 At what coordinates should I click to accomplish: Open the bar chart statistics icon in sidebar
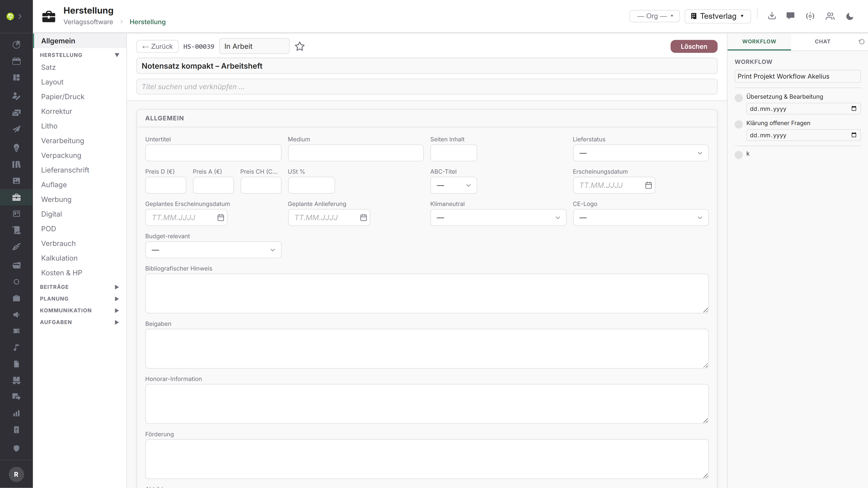16,413
